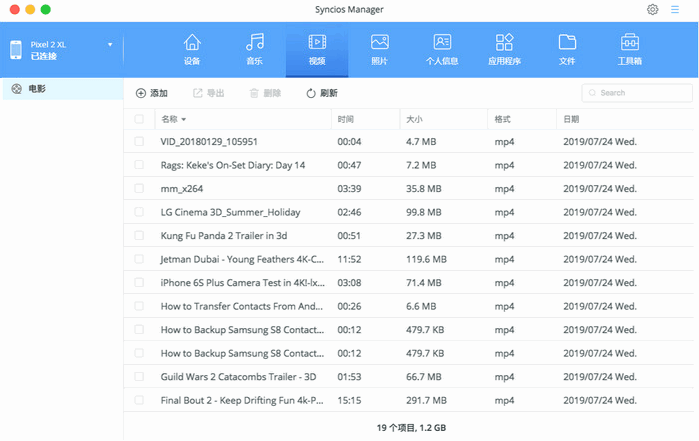Select the mm_x264 file name
This screenshot has width=699, height=441.
182,189
